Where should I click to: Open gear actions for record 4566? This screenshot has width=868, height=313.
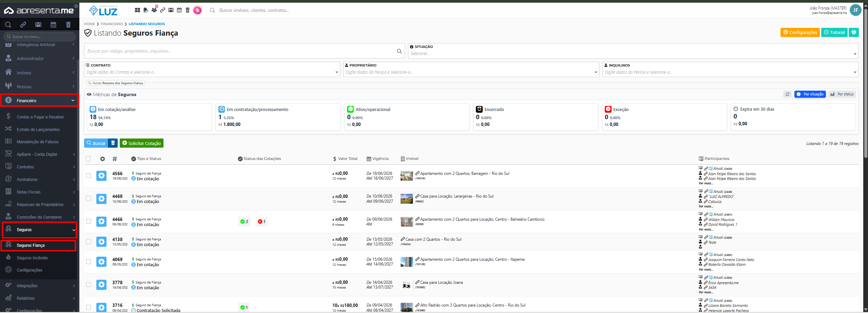101,176
